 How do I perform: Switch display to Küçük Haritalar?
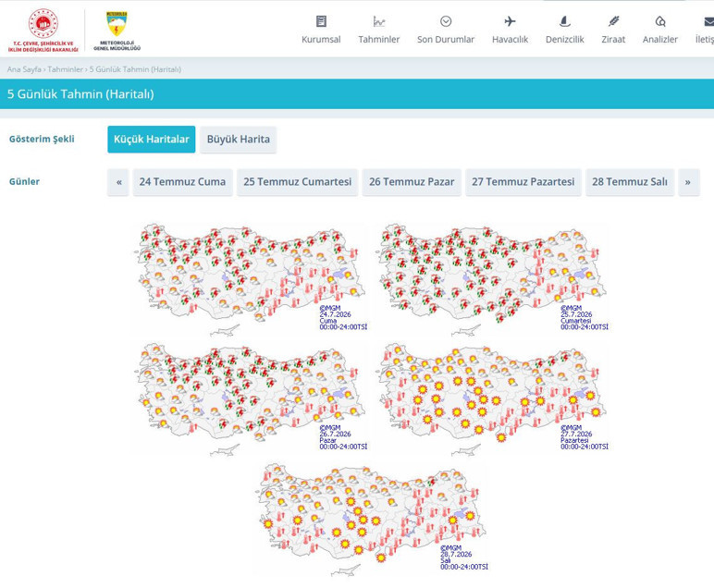151,140
